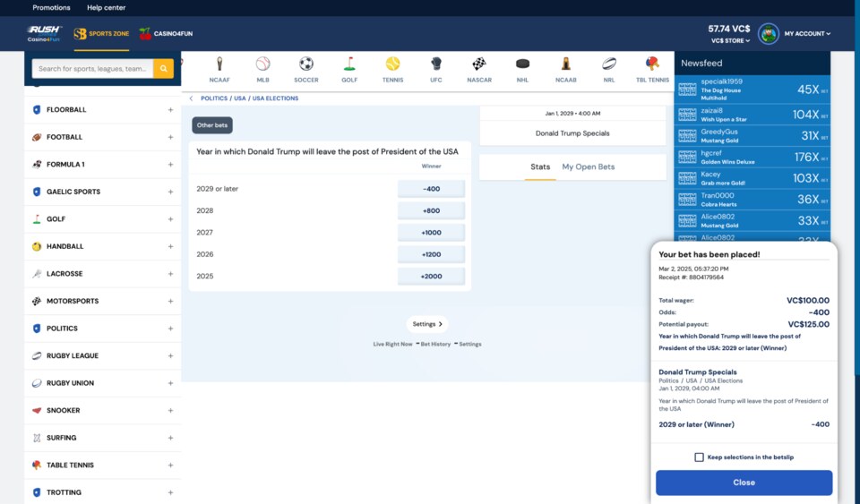The height and width of the screenshot is (504, 860).
Task: Click the Soccer ball icon
Action: pyautogui.click(x=306, y=64)
